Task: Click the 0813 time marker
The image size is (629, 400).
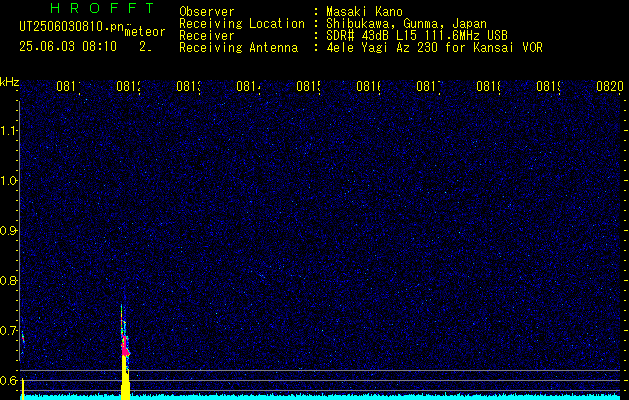Action: (188, 86)
